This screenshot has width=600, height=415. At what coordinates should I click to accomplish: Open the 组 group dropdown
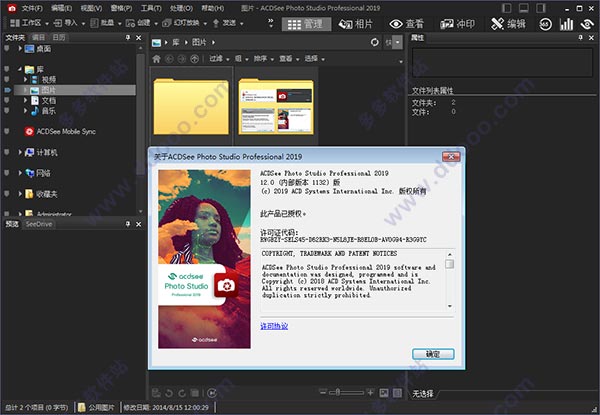(241, 59)
